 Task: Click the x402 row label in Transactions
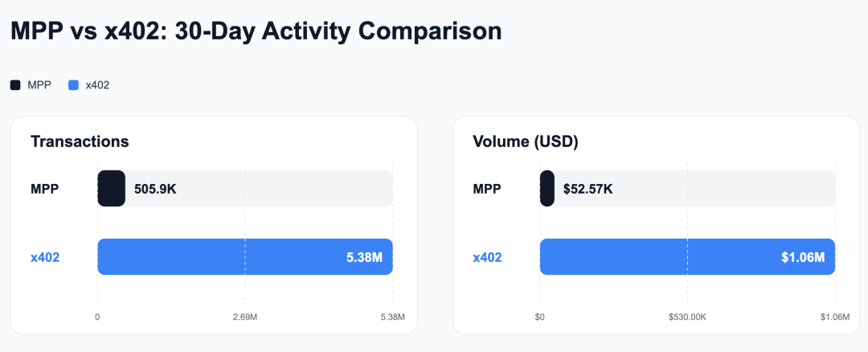45,257
